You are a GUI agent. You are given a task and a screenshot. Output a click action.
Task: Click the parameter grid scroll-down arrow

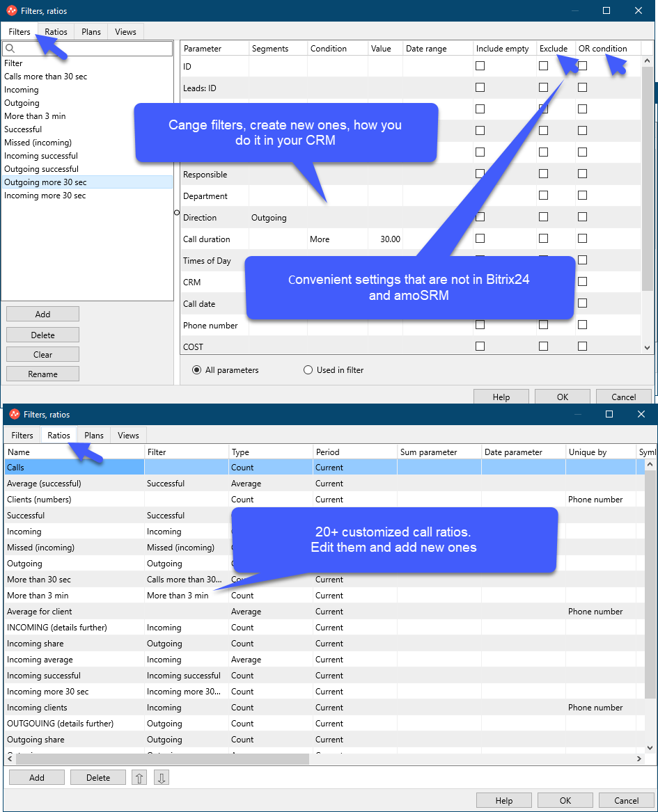tap(647, 348)
